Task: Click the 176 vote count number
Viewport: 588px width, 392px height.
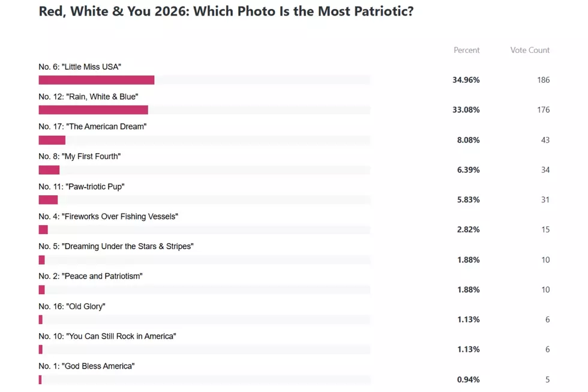Action: coord(544,110)
